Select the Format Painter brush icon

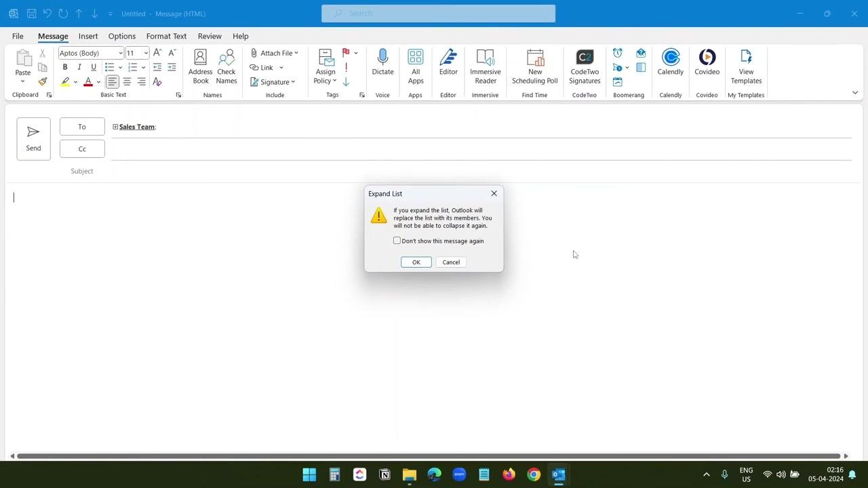43,81
